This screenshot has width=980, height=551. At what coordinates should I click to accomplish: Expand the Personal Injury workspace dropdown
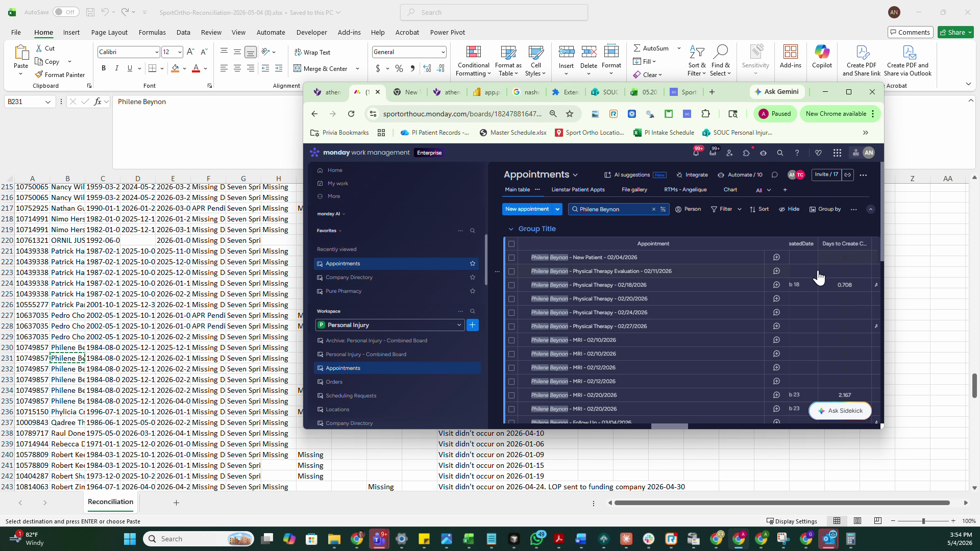[459, 325]
